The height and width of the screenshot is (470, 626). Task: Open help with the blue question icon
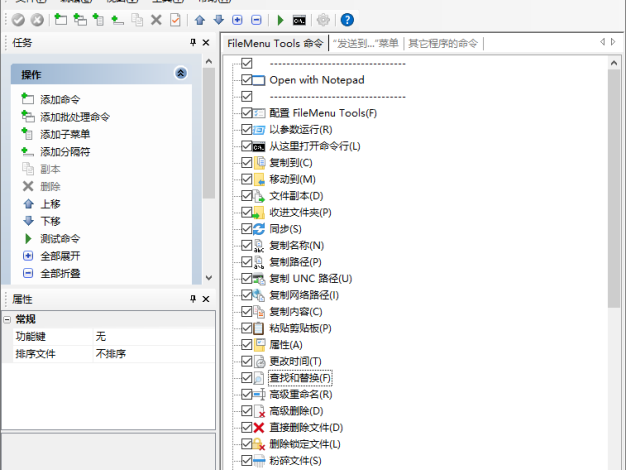pyautogui.click(x=347, y=20)
